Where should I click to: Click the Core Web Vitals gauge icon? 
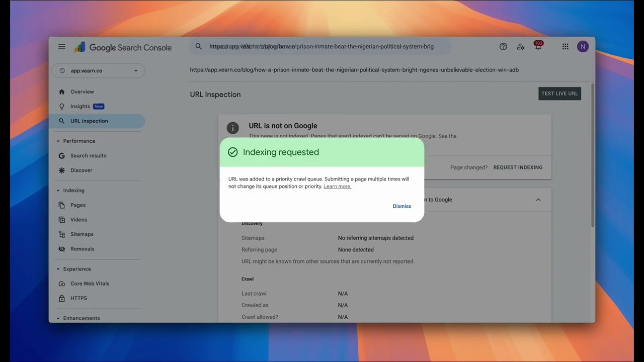[x=62, y=283]
